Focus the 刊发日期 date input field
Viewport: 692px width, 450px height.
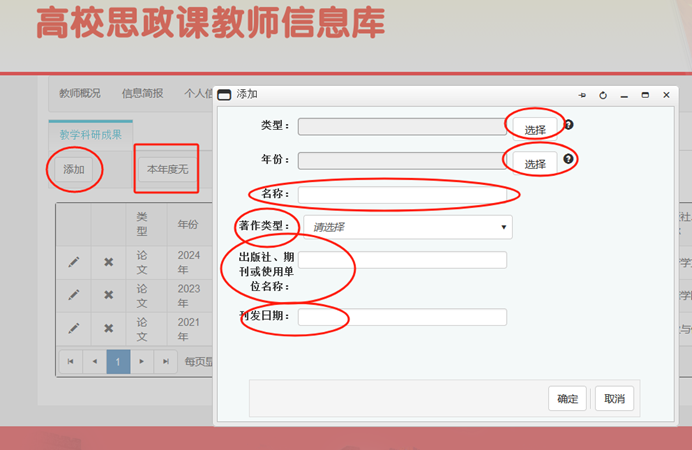pyautogui.click(x=402, y=317)
